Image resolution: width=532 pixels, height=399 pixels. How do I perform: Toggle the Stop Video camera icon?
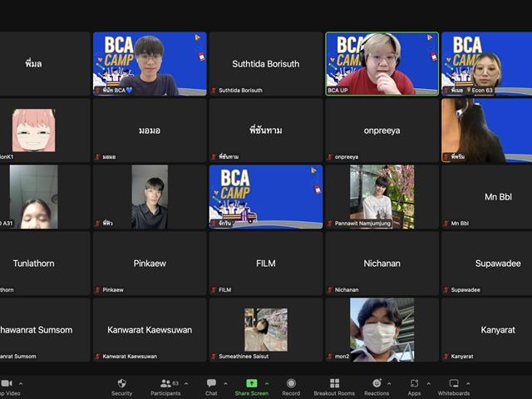point(7,383)
